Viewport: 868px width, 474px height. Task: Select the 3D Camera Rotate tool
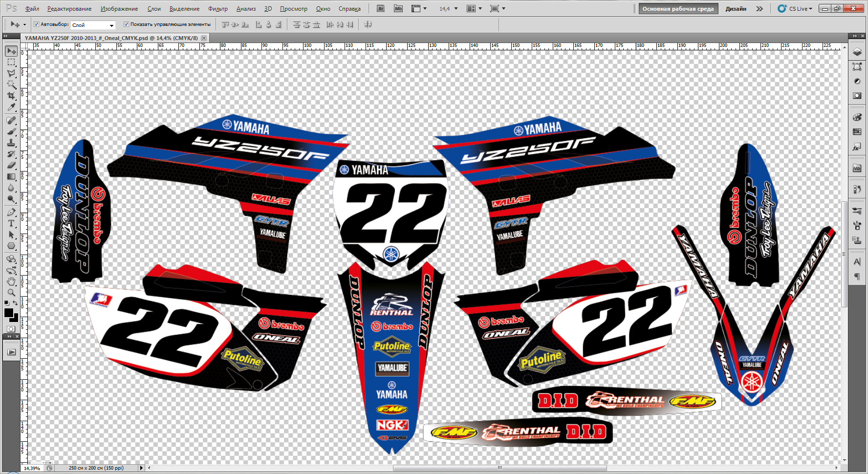click(x=11, y=270)
